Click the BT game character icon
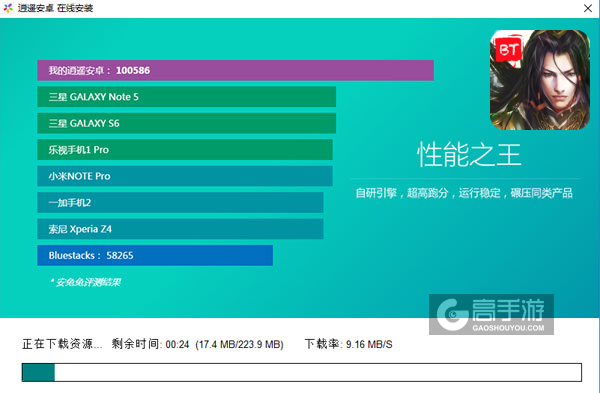600x393 pixels. (540, 80)
